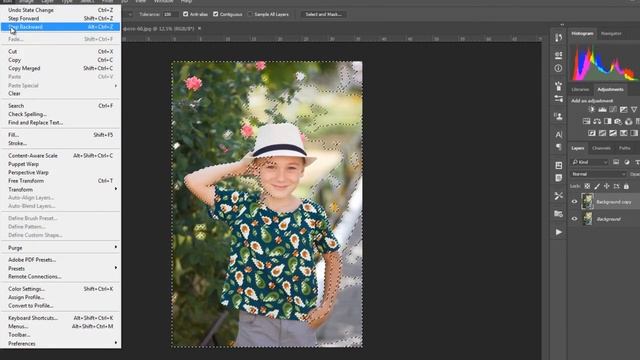The image size is (640, 360).
Task: Add a Photo Filter adjustment
Action: 618,121
